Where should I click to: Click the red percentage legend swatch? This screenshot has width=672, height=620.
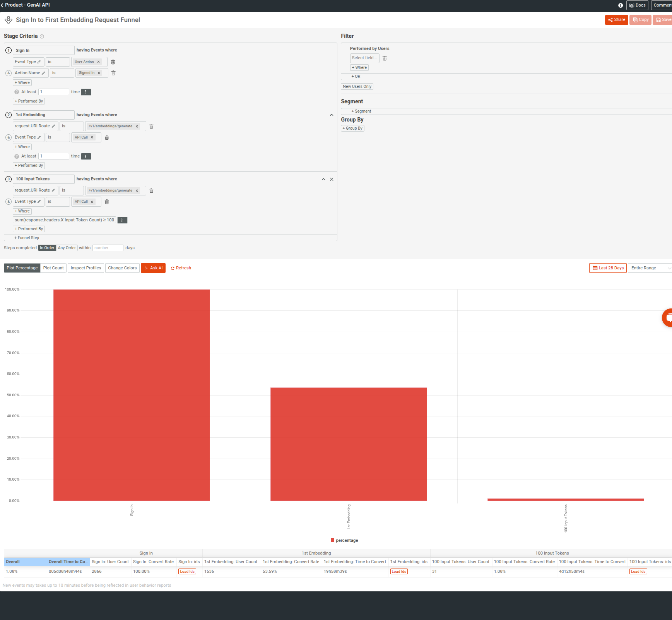(332, 540)
